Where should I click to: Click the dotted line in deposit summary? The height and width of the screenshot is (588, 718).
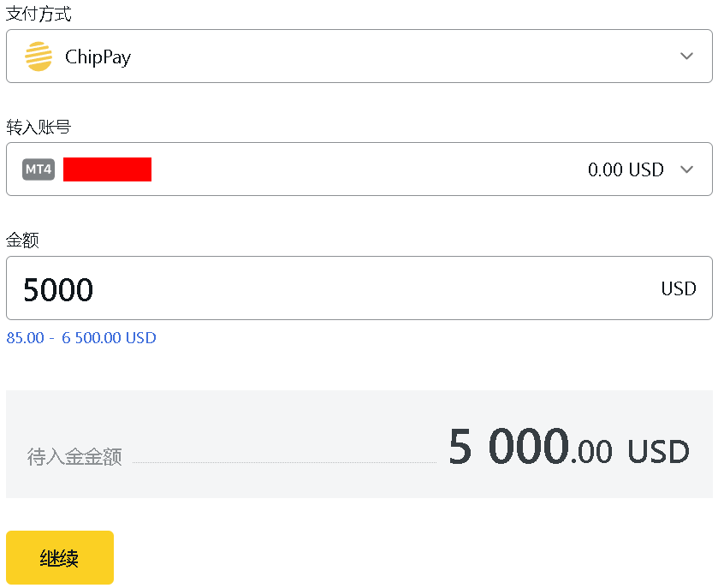click(x=284, y=462)
